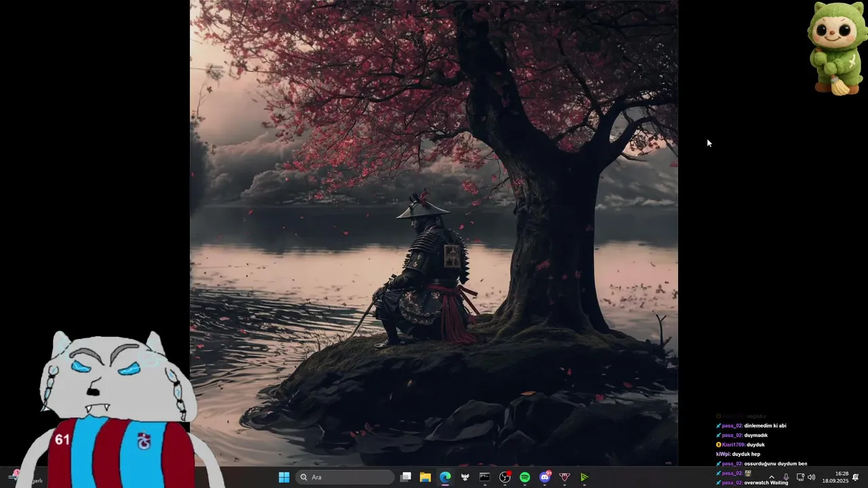
Task: Open the notification bell in the tray
Action: 856,477
